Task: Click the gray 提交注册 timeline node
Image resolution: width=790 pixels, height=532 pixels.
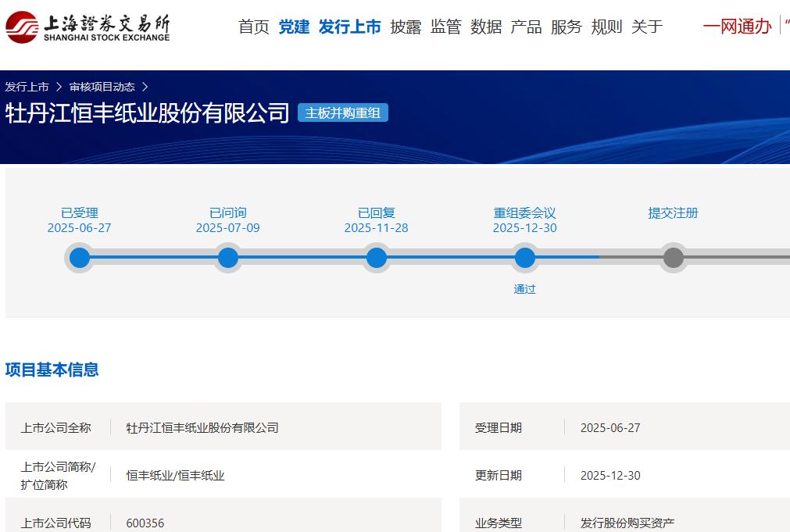Action: tap(673, 258)
